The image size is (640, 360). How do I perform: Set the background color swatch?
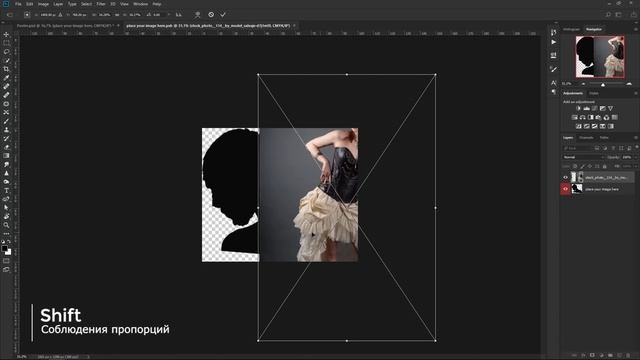pos(9,252)
